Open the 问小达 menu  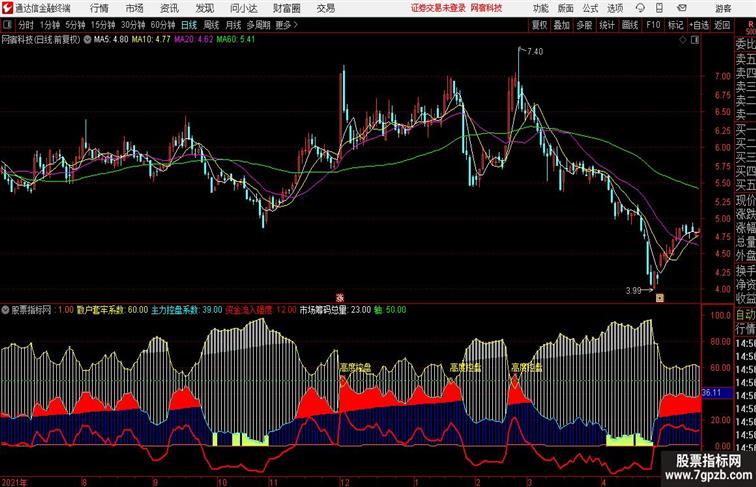point(243,8)
